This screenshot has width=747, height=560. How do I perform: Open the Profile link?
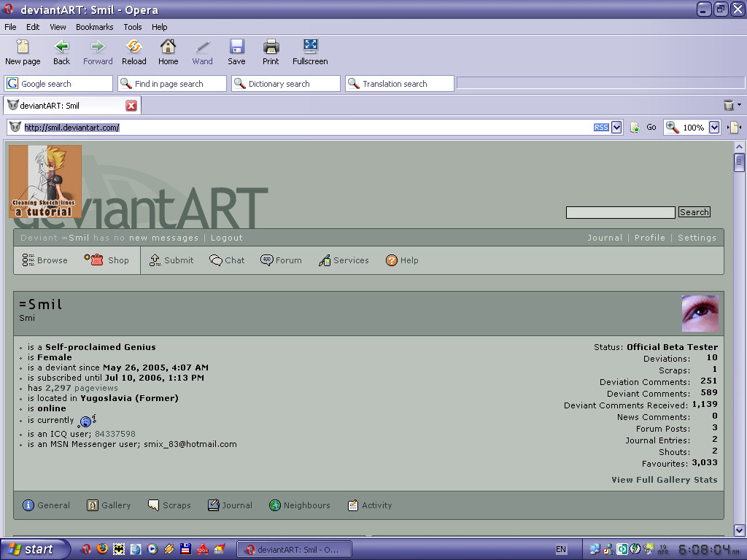tap(650, 238)
